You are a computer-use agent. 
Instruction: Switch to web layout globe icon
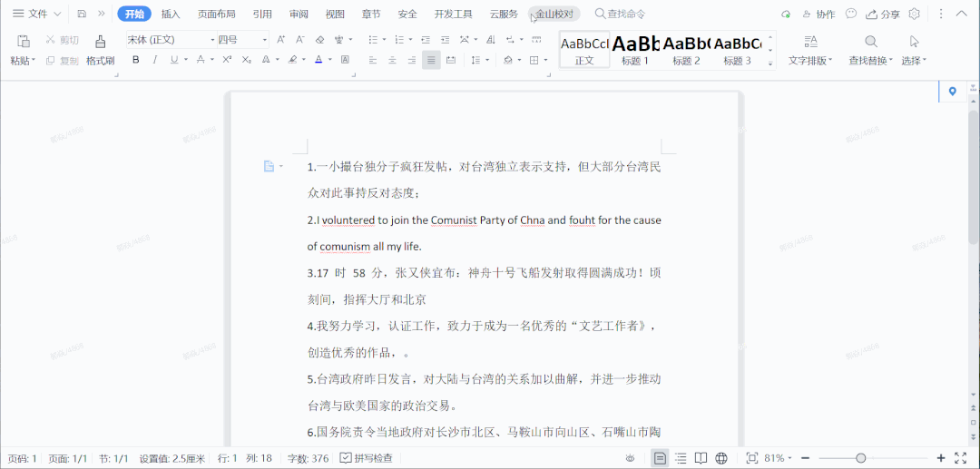[x=721, y=458]
